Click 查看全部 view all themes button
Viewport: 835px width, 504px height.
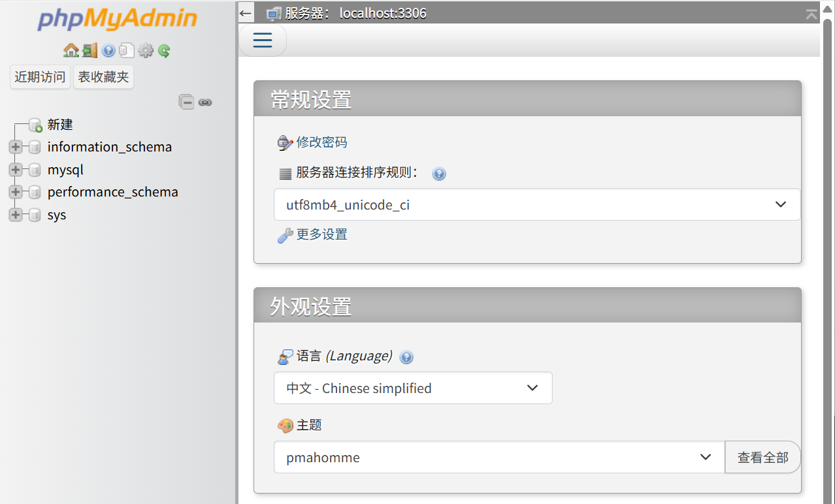pyautogui.click(x=762, y=457)
